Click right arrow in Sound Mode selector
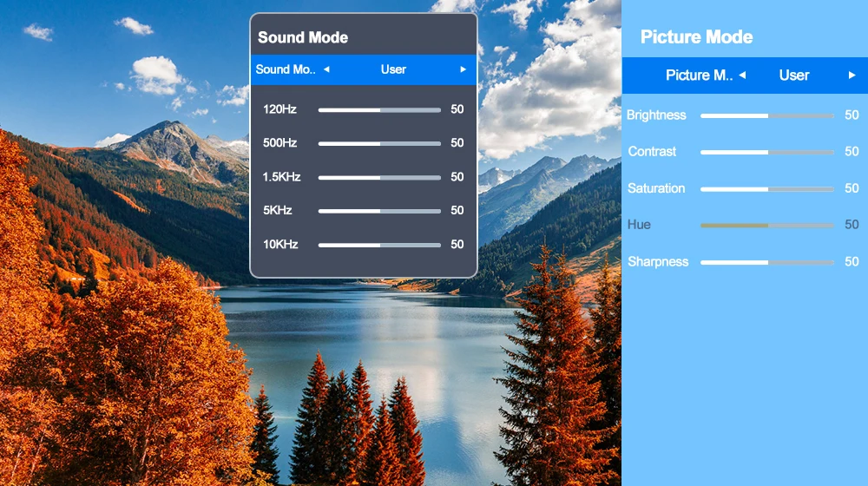This screenshot has width=868, height=486. click(464, 69)
